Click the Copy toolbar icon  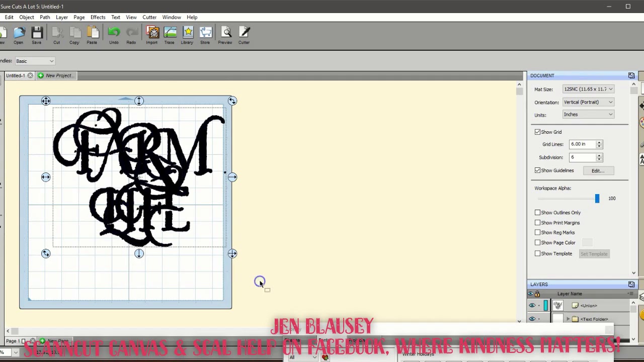tap(74, 36)
